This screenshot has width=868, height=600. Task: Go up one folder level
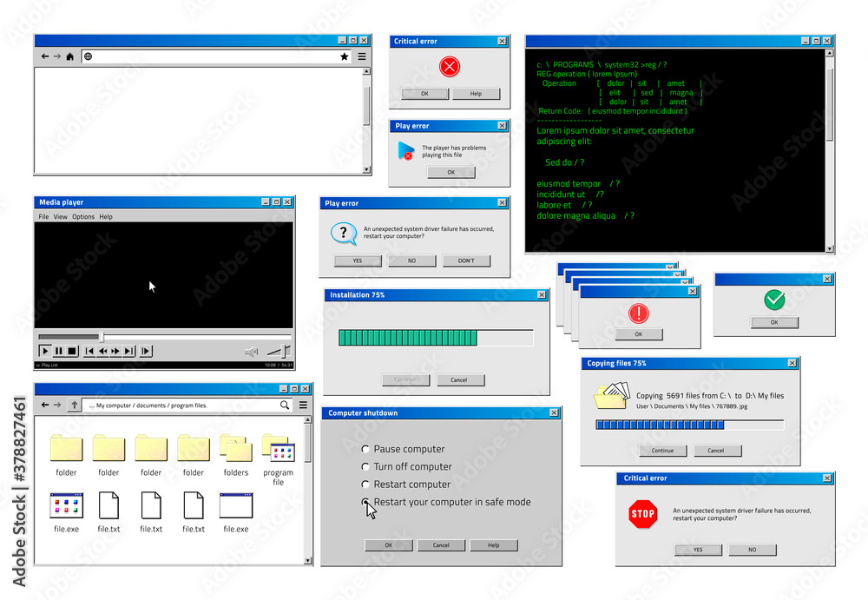pyautogui.click(x=74, y=405)
